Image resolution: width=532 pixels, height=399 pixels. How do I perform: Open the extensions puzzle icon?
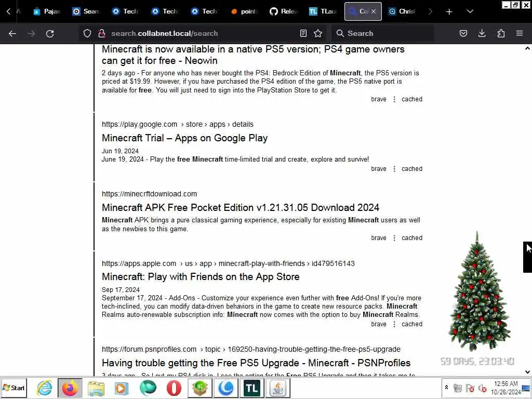[x=501, y=33]
